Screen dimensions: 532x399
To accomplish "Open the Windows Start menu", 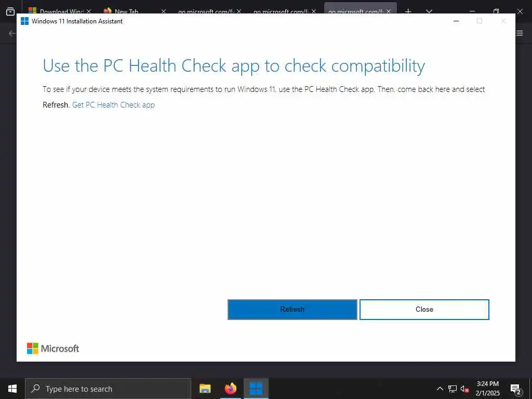I will pyautogui.click(x=12, y=389).
